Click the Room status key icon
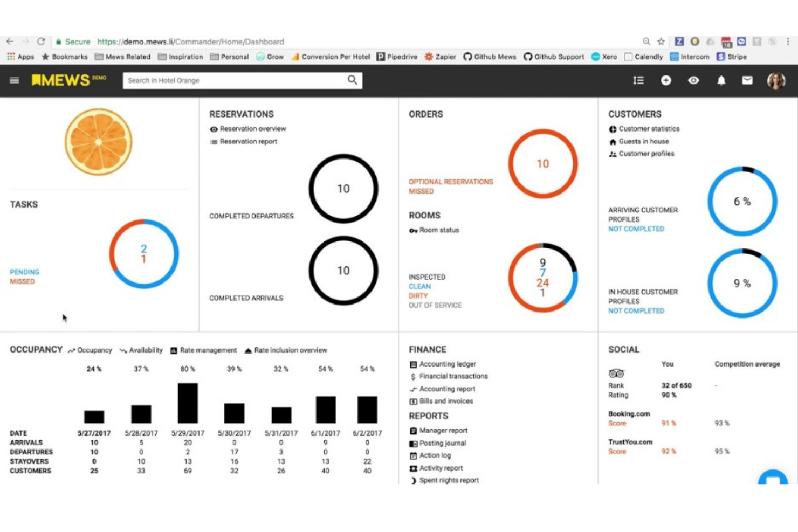Screen dimensions: 798x532 [x=412, y=230]
